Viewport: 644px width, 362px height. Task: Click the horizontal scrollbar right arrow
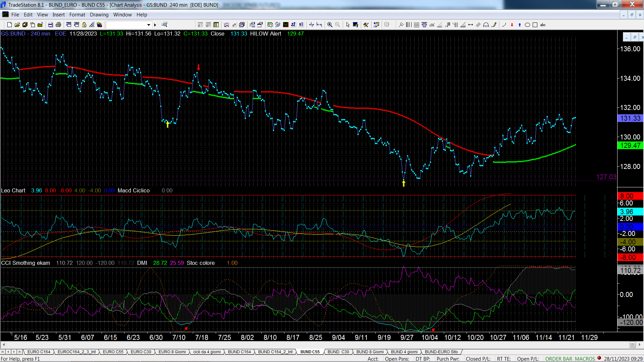639,345
